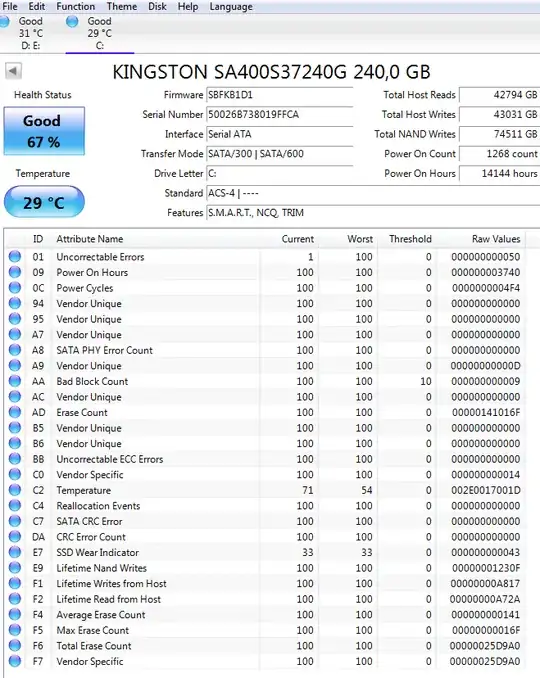This screenshot has width=540, height=678.
Task: Click status orb for attribute 95
Action: point(15,319)
